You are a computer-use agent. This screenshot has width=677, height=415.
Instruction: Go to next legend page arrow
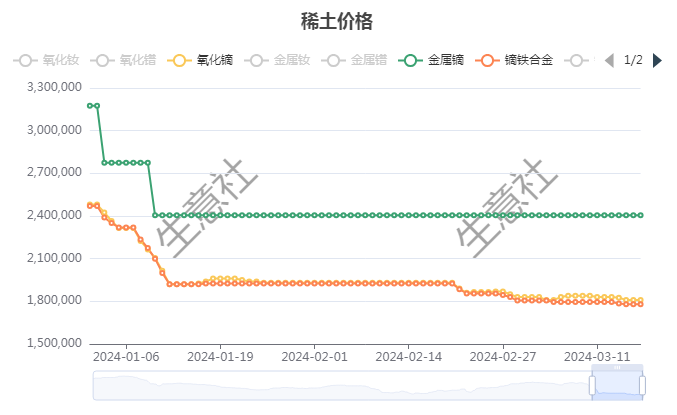657,60
